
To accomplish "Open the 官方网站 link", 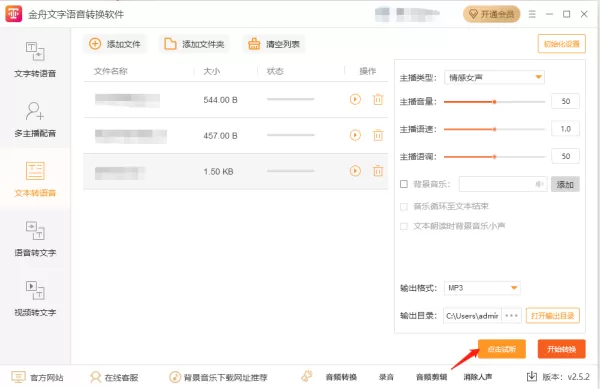I will (x=37, y=378).
